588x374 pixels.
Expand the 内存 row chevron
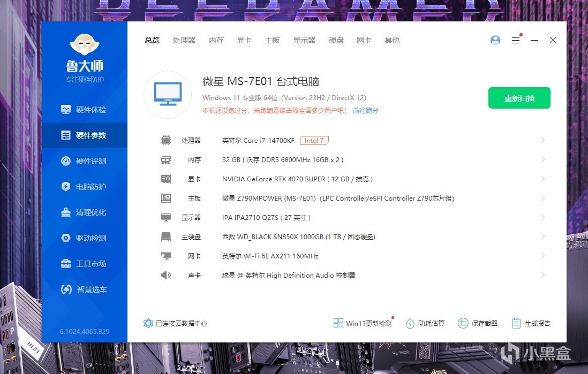pyautogui.click(x=542, y=159)
